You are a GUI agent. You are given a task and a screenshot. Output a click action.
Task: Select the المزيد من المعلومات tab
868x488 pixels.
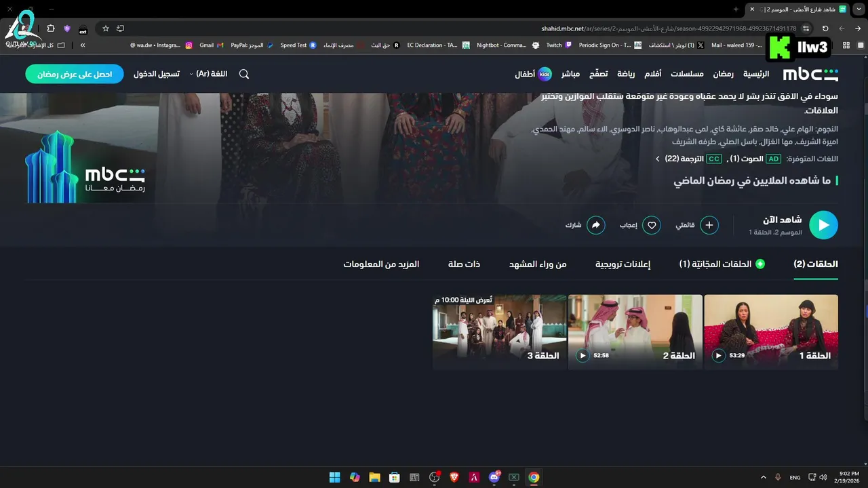click(381, 264)
